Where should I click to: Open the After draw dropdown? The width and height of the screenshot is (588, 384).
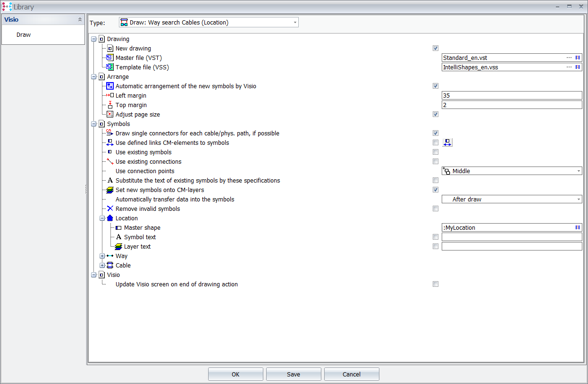[512, 199]
